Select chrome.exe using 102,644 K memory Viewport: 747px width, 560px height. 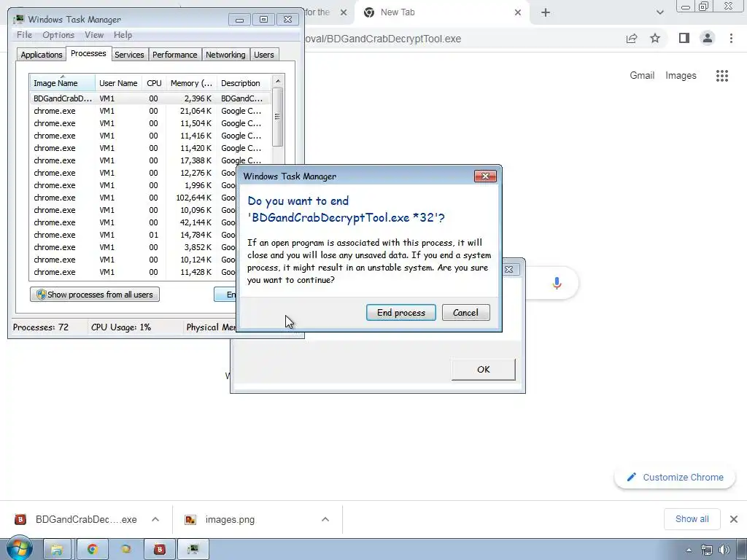133,198
